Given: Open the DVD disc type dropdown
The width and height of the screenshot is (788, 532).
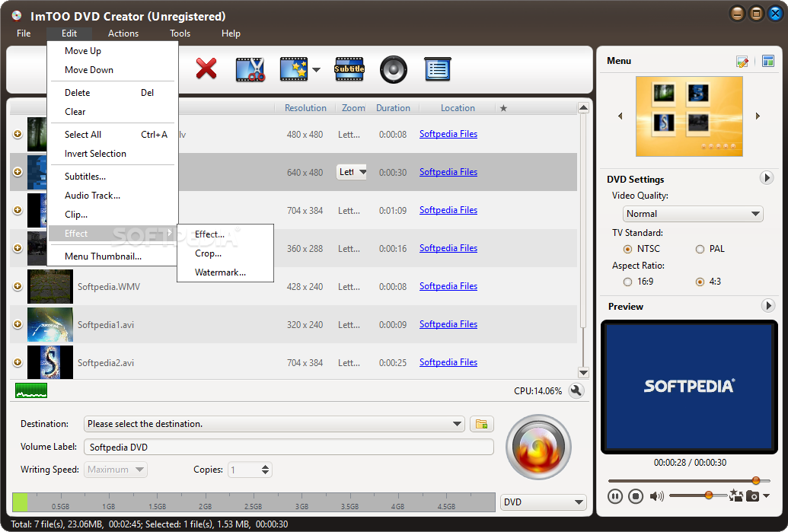Looking at the screenshot, I should 544,502.
